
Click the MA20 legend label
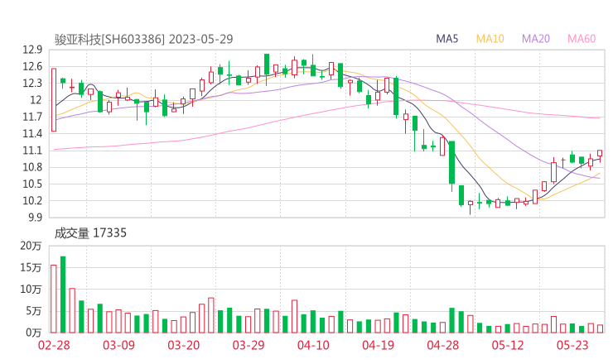click(x=536, y=39)
